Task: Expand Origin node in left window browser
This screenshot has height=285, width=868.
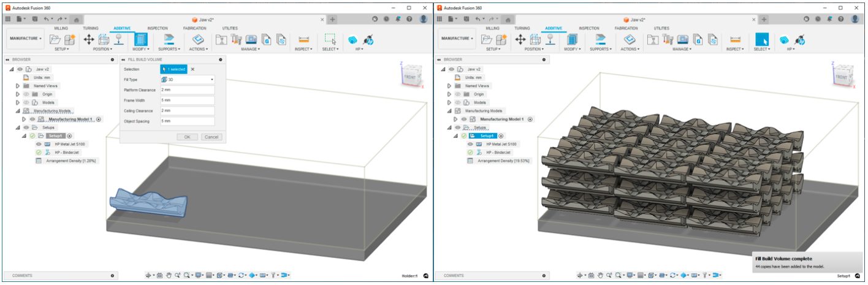Action: (x=18, y=94)
